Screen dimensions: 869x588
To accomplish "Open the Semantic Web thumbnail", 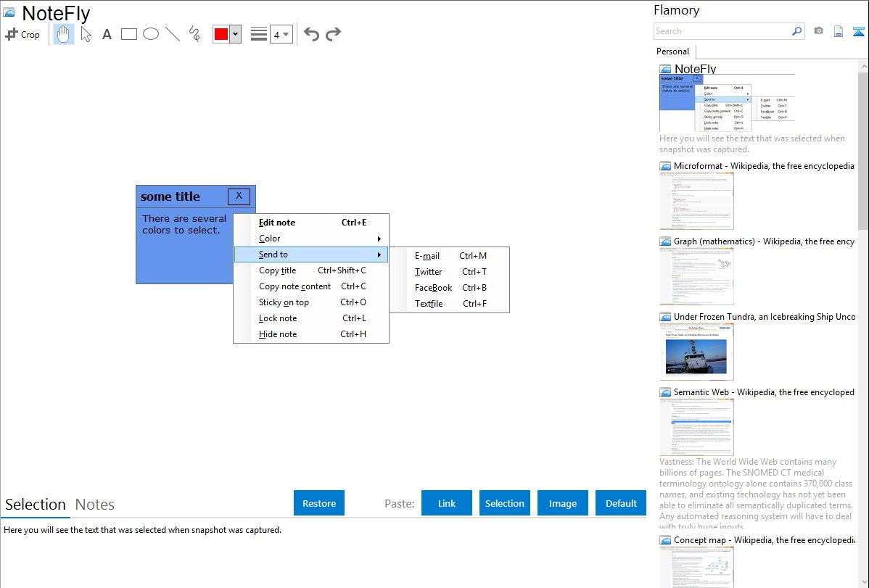I will pos(696,427).
